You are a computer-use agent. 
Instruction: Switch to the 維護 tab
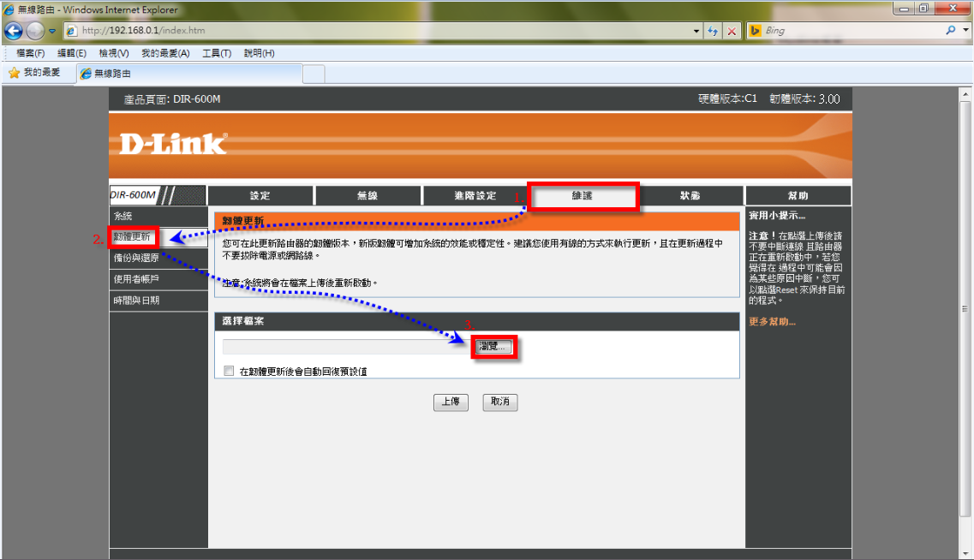coord(583,196)
